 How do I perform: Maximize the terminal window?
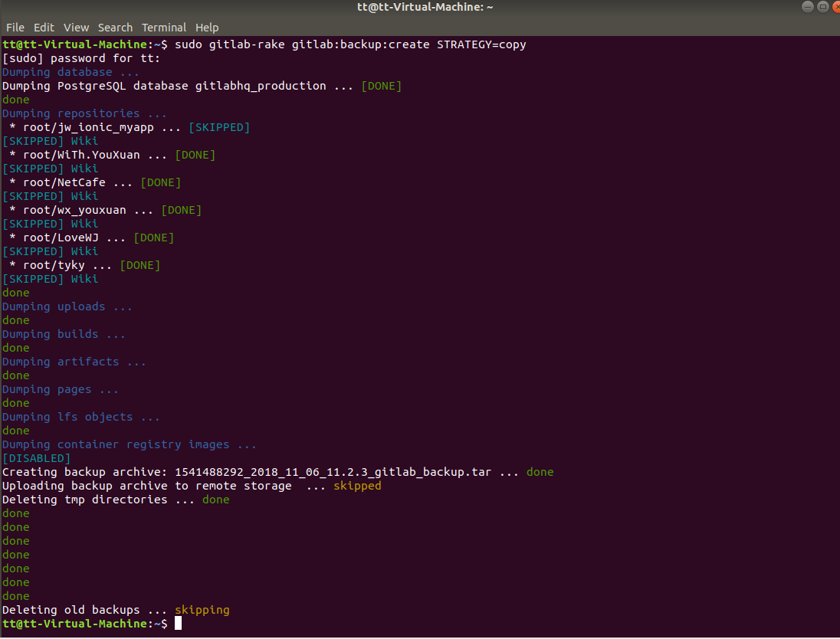click(x=823, y=6)
